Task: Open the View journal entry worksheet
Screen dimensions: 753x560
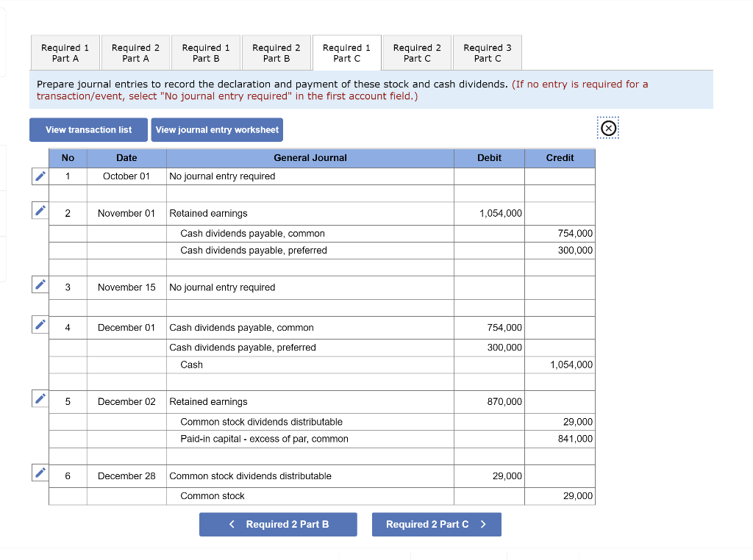Action: [x=217, y=129]
